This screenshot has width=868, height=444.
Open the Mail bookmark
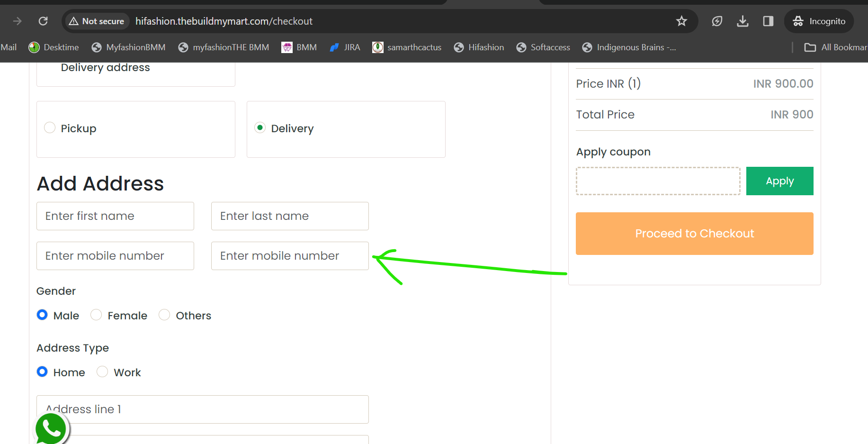8,47
